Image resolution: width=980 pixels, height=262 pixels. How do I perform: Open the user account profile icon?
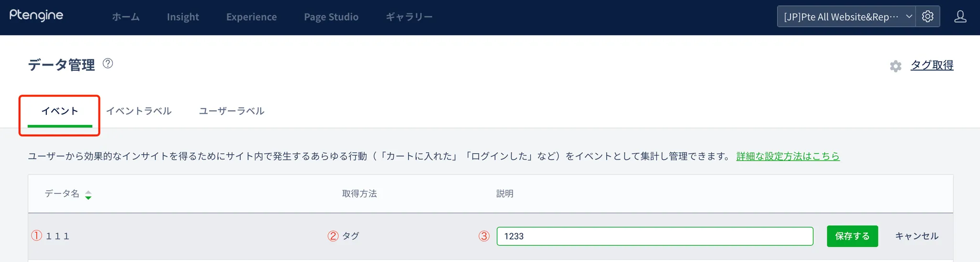pos(960,17)
